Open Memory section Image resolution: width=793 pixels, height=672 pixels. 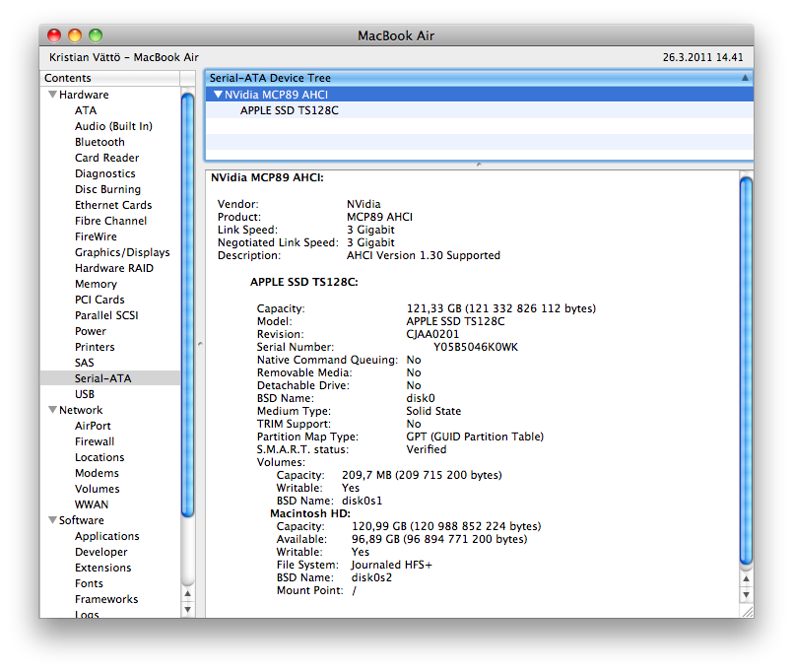click(97, 284)
